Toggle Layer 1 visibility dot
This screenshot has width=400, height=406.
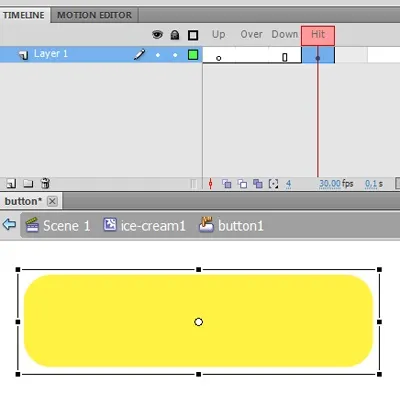158,55
